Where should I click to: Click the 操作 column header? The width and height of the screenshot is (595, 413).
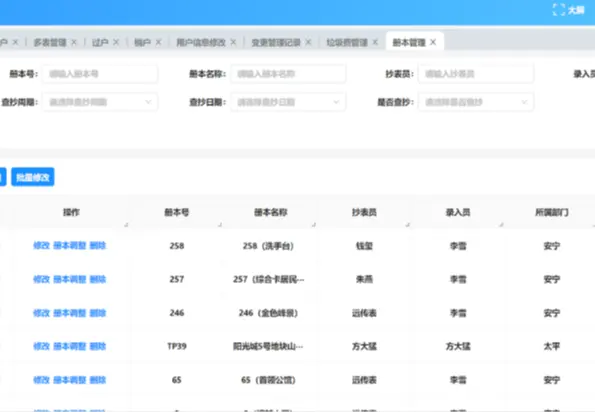(71, 212)
